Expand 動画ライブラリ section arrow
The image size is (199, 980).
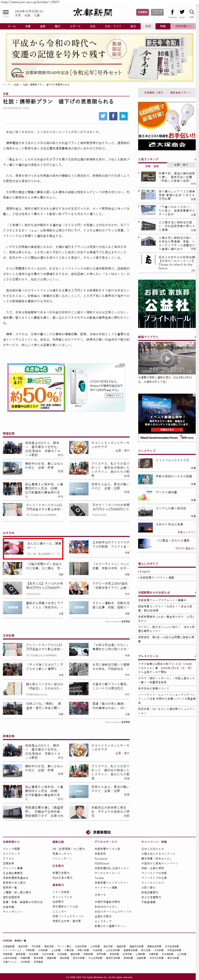coord(195,337)
